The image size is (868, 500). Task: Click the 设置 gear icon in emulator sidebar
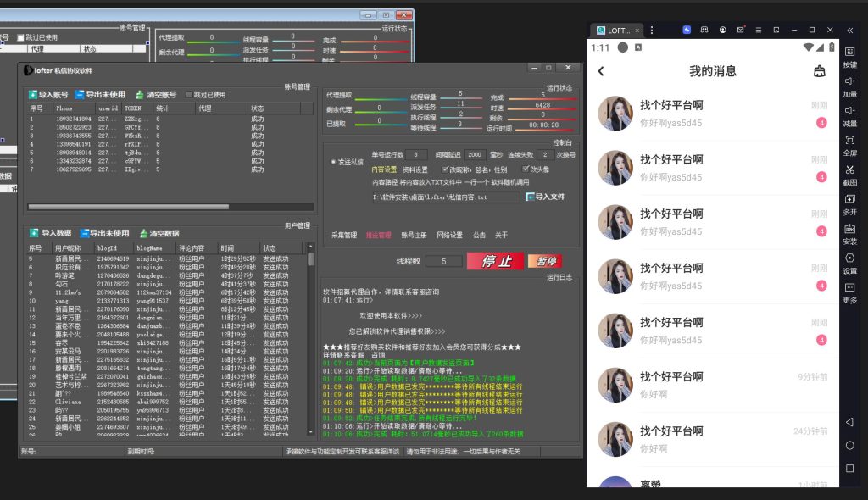click(849, 258)
